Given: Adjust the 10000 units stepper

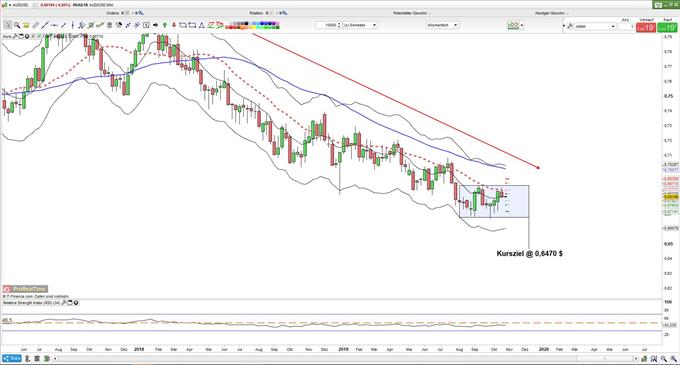Looking at the screenshot, I should [x=339, y=25].
